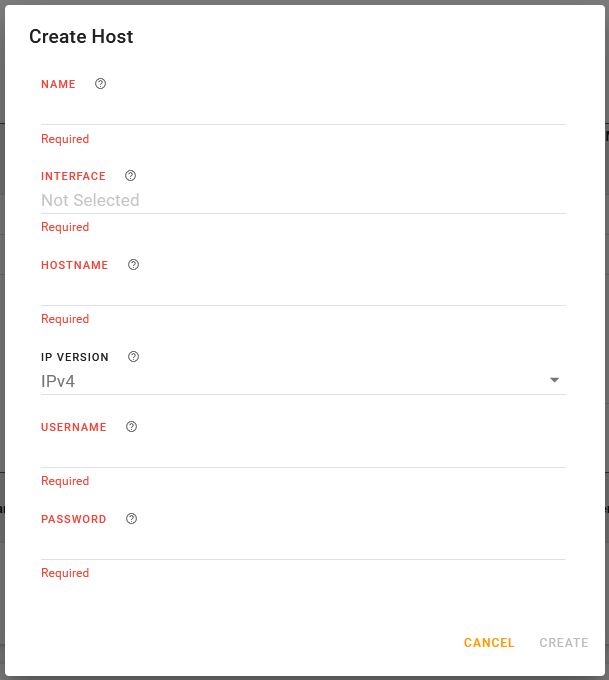
Task: Focus the Name text input field
Action: coord(303,110)
